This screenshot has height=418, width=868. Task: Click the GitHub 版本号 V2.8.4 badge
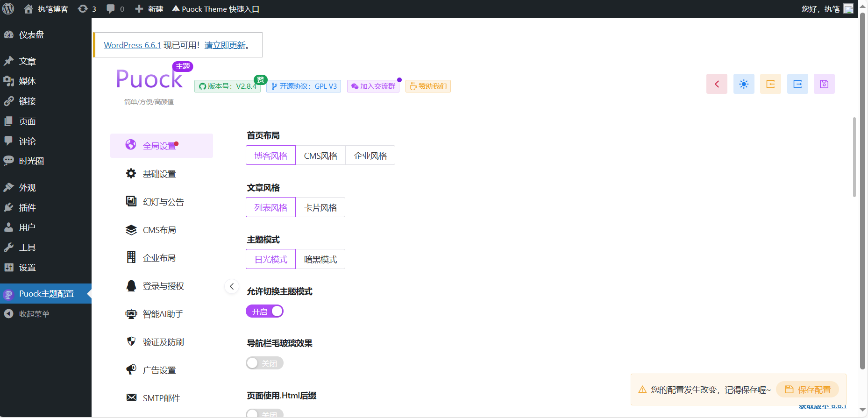[228, 86]
